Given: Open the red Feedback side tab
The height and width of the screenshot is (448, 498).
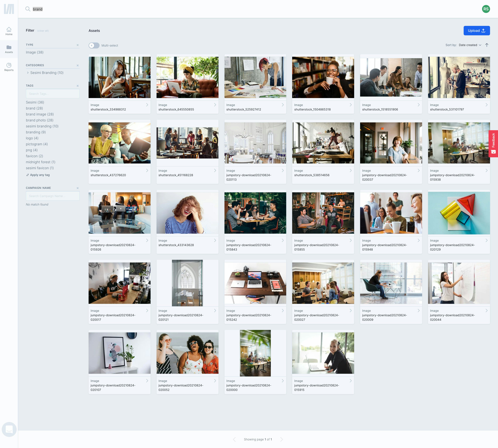Looking at the screenshot, I should [x=493, y=144].
